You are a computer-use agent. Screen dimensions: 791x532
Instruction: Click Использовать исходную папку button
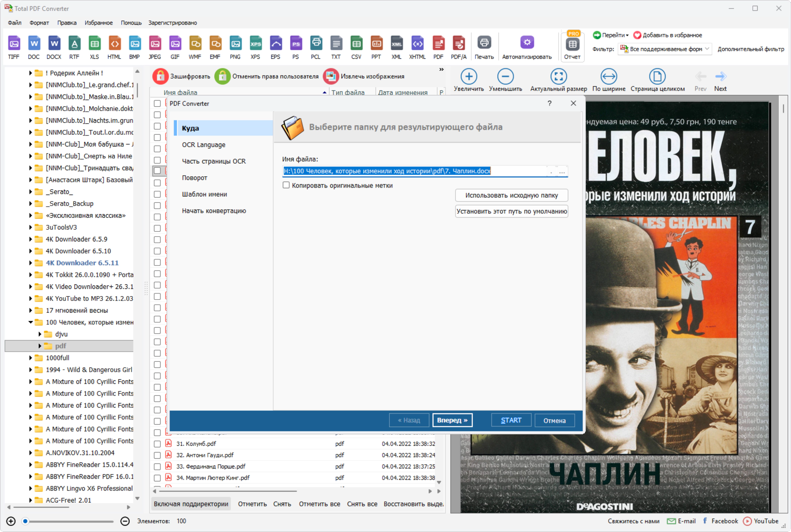511,195
